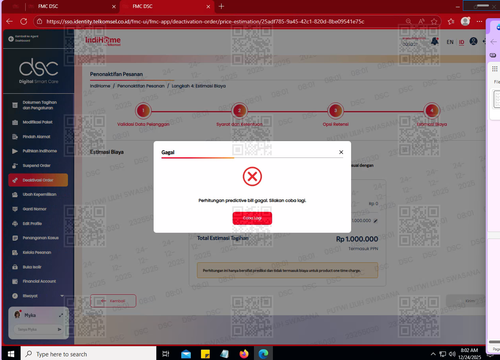Close the active FMC DSC tab
Viewport: 500px width, 360px height.
208,6
